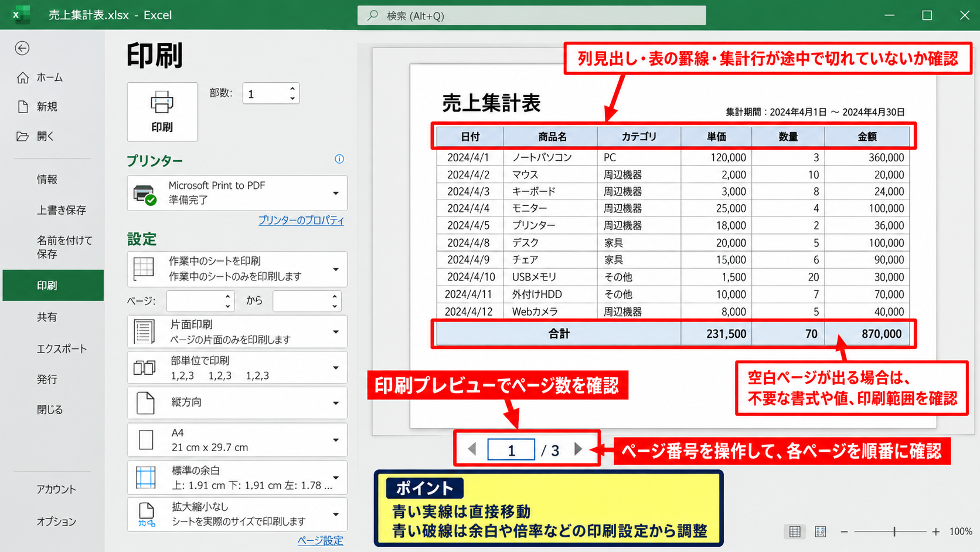This screenshot has height=552, width=980.
Task: Open the collated printing dropdown
Action: click(237, 368)
